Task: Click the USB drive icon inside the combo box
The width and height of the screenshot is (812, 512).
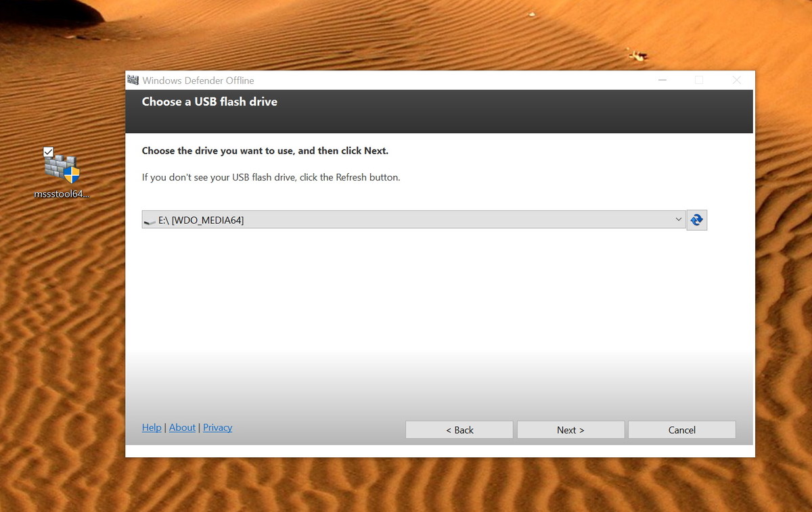Action: 149,219
